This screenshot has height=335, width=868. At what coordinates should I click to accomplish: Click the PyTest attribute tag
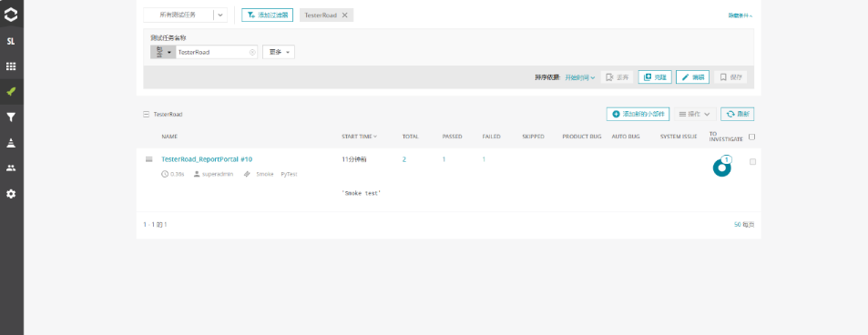click(x=289, y=174)
